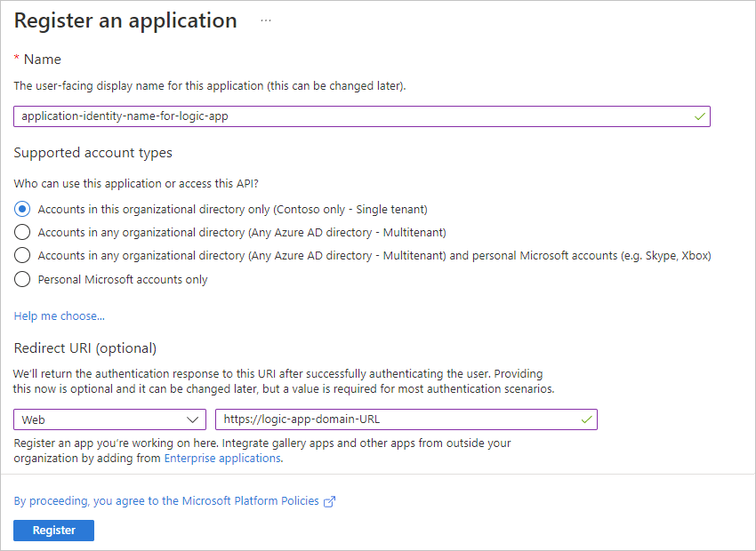The width and height of the screenshot is (756, 551).
Task: Click the Name field label
Action: pyautogui.click(x=43, y=60)
